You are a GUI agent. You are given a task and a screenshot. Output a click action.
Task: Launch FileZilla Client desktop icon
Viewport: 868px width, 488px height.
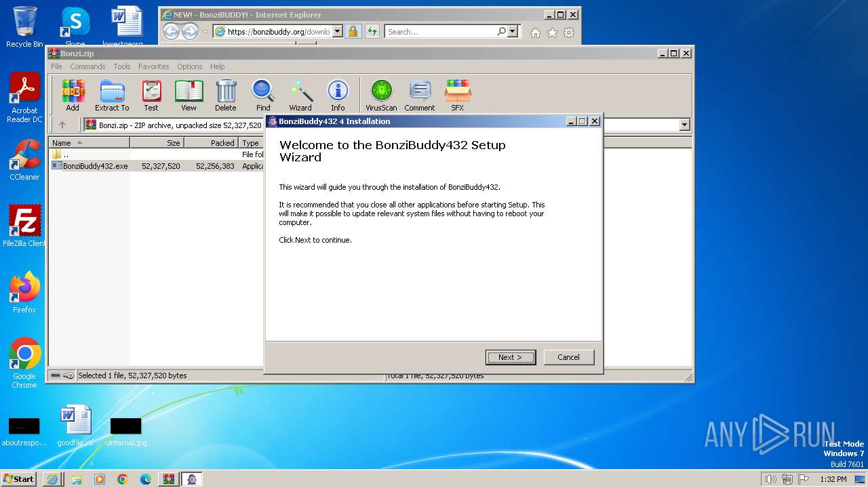[24, 226]
